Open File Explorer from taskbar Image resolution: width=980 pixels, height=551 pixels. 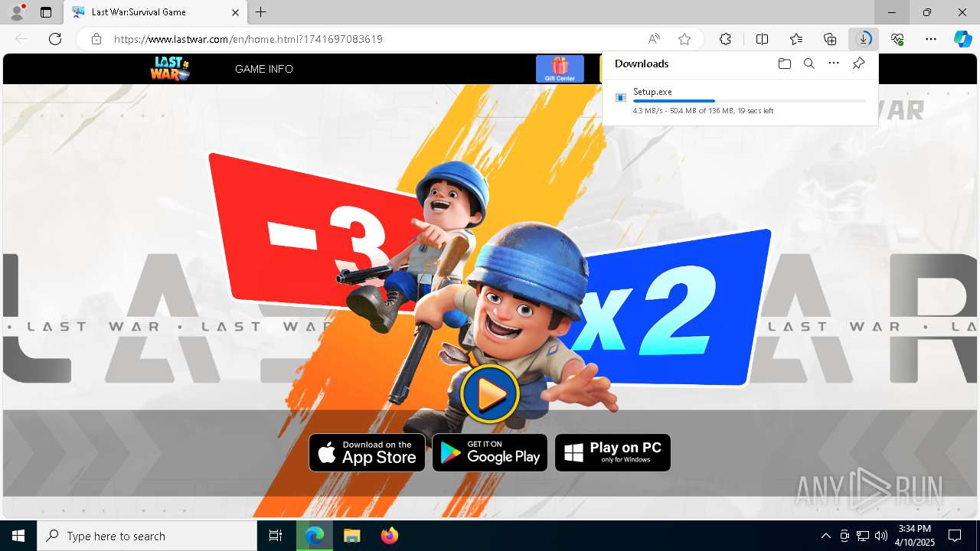pyautogui.click(x=351, y=536)
